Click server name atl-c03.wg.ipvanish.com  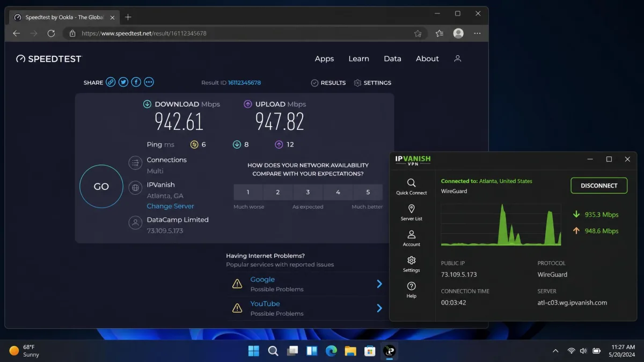click(572, 302)
